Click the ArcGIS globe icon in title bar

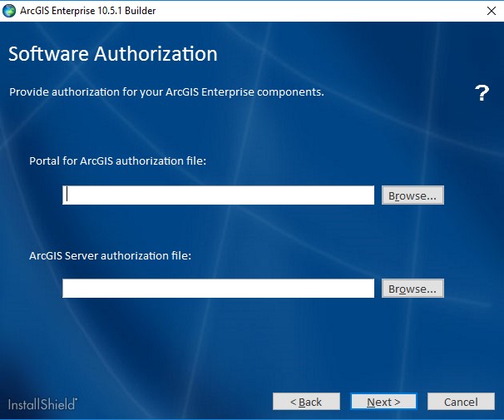tap(9, 11)
